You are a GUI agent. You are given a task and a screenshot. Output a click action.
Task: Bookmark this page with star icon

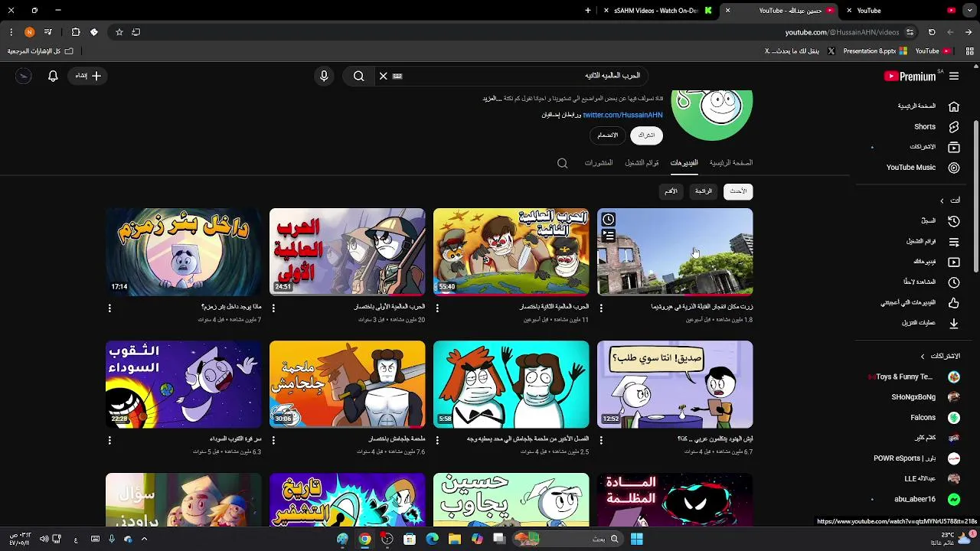[119, 32]
